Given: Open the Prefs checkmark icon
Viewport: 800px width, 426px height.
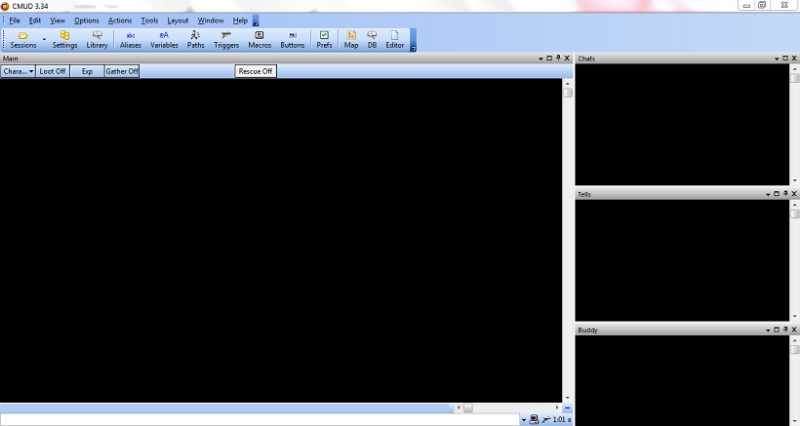Looking at the screenshot, I should click(324, 39).
